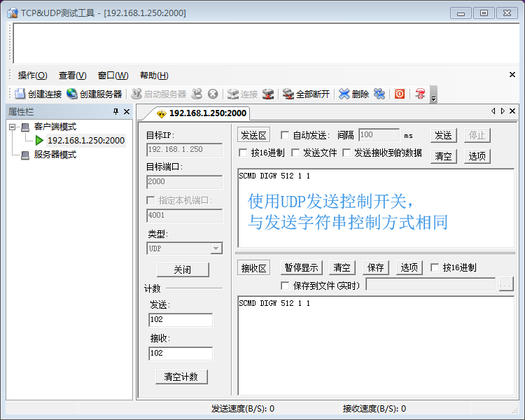Click the 启动服务器 (start server) toolbar icon
Screen dimensions: 525x420
tap(136, 94)
